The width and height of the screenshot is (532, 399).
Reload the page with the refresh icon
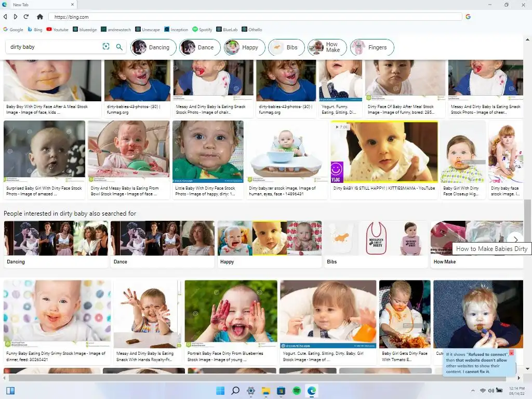(x=26, y=17)
